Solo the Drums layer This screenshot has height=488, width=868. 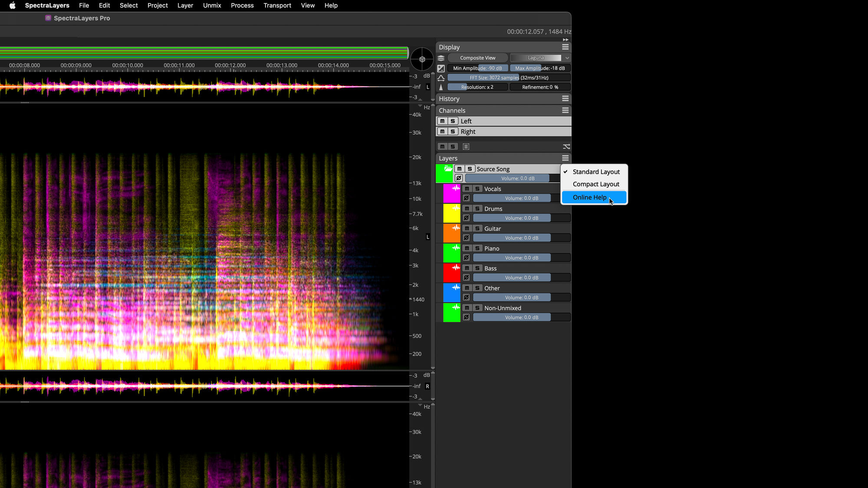pyautogui.click(x=477, y=208)
